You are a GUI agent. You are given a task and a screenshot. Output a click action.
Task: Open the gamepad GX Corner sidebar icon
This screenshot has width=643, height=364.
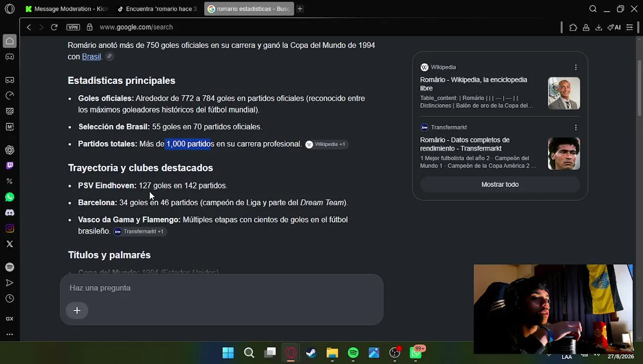tap(10, 57)
